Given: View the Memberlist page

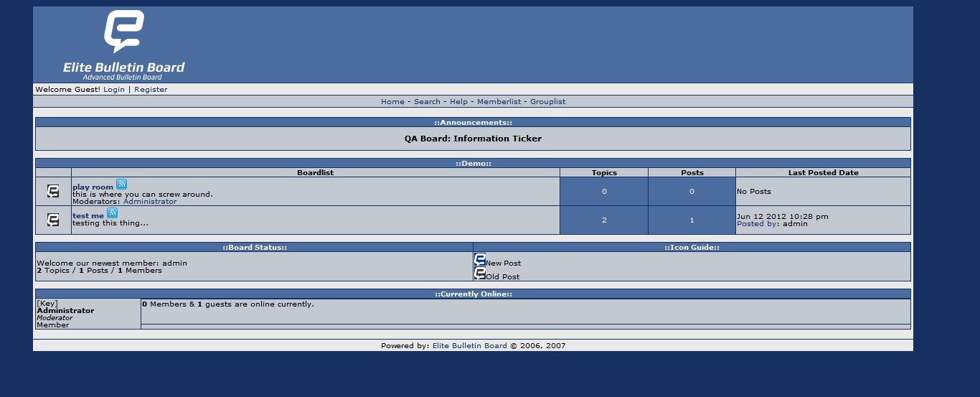Looking at the screenshot, I should (x=499, y=102).
